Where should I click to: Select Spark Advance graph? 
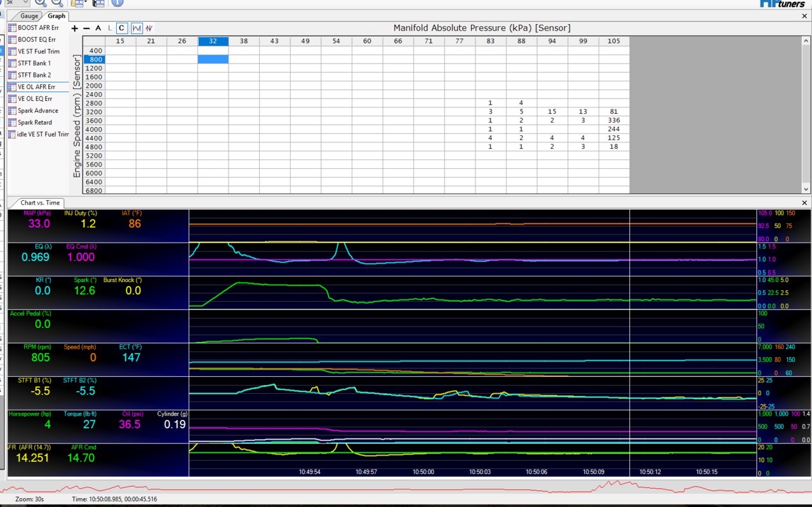coord(38,111)
